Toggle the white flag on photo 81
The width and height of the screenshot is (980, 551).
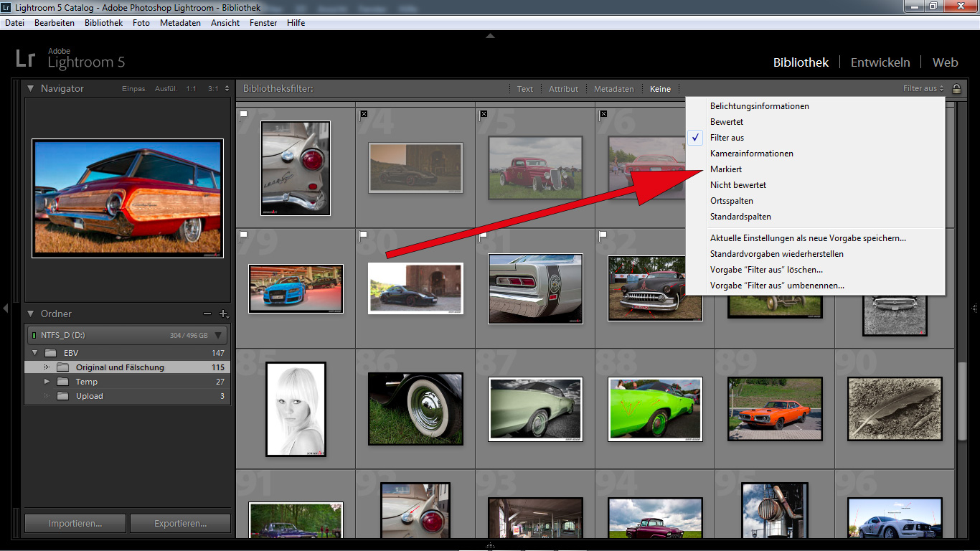click(x=484, y=235)
